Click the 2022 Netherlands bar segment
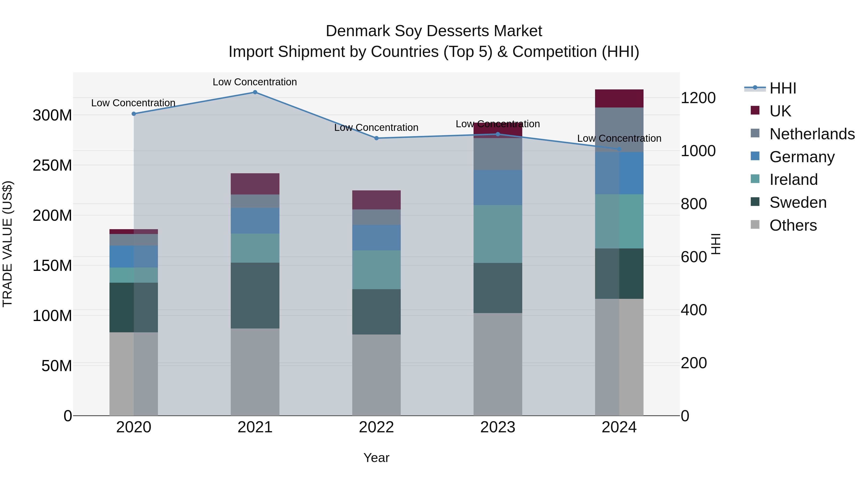Screen dimensions: 868x488 click(376, 217)
